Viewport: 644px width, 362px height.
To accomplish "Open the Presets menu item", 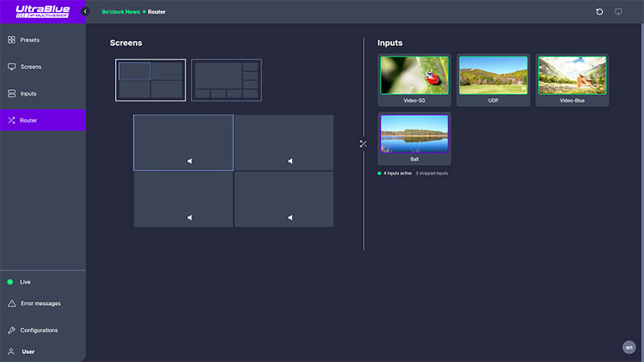I will click(x=29, y=39).
